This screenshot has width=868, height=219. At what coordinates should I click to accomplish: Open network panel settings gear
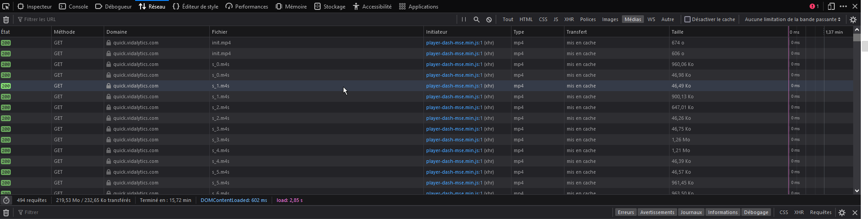(853, 19)
